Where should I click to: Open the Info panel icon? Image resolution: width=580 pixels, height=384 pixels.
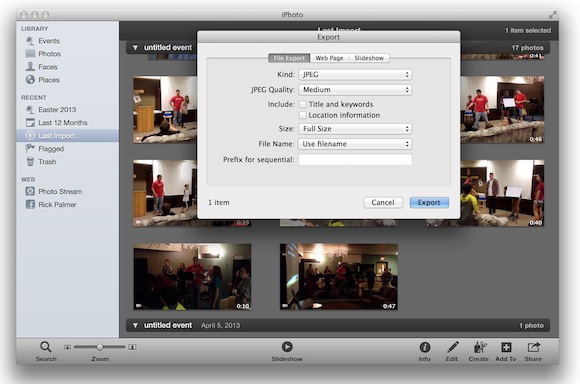pyautogui.click(x=425, y=347)
